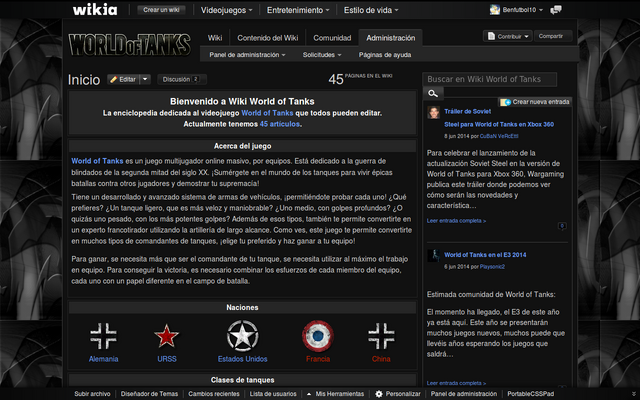Select the Administración tab

pyautogui.click(x=391, y=38)
